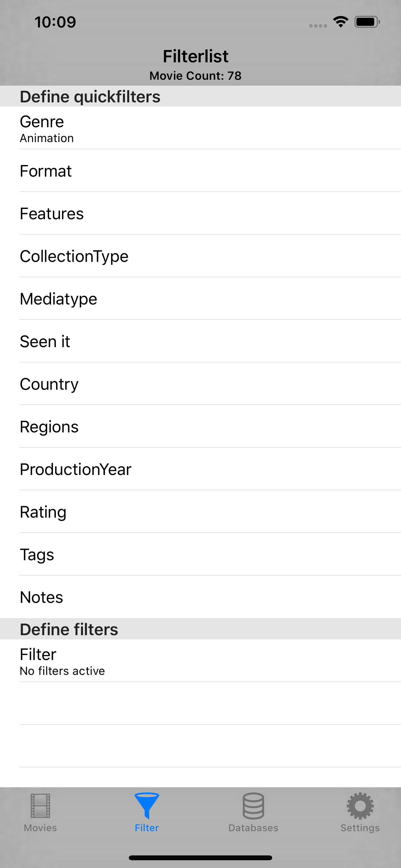This screenshot has height=868, width=401.
Task: Tap the Wi-Fi status icon
Action: (x=341, y=22)
